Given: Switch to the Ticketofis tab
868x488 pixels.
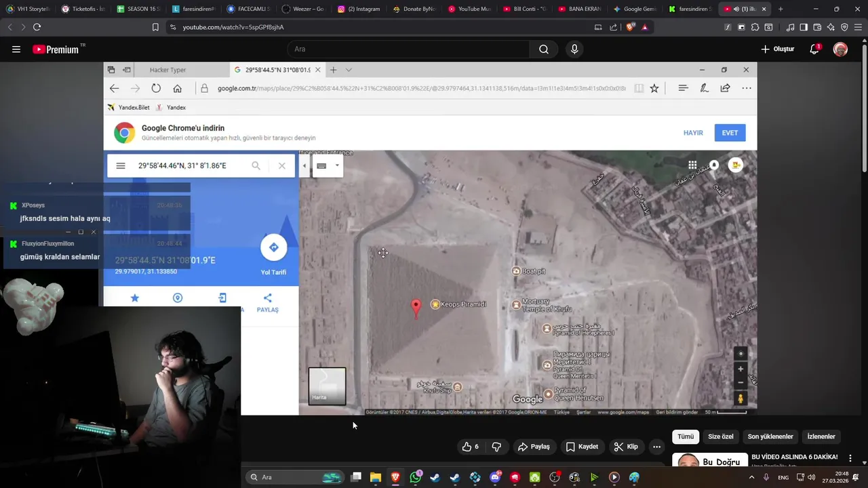Looking at the screenshot, I should tap(83, 9).
